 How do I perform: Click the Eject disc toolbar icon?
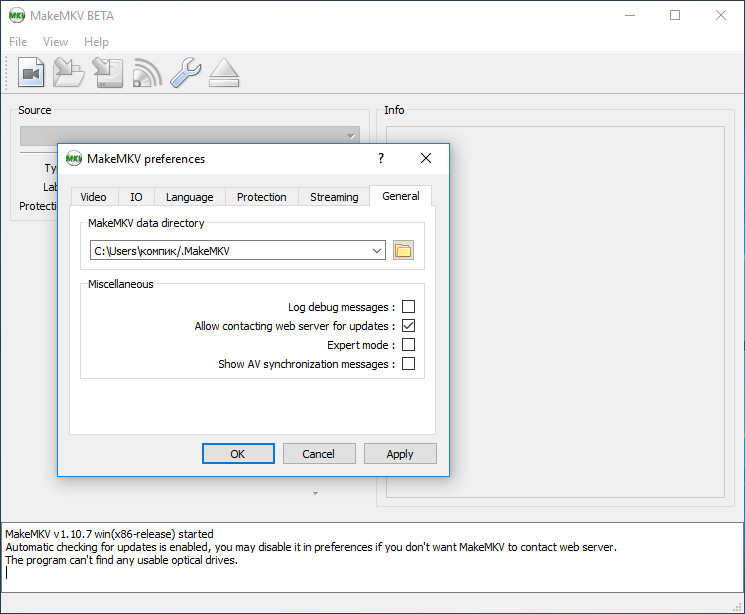(224, 72)
